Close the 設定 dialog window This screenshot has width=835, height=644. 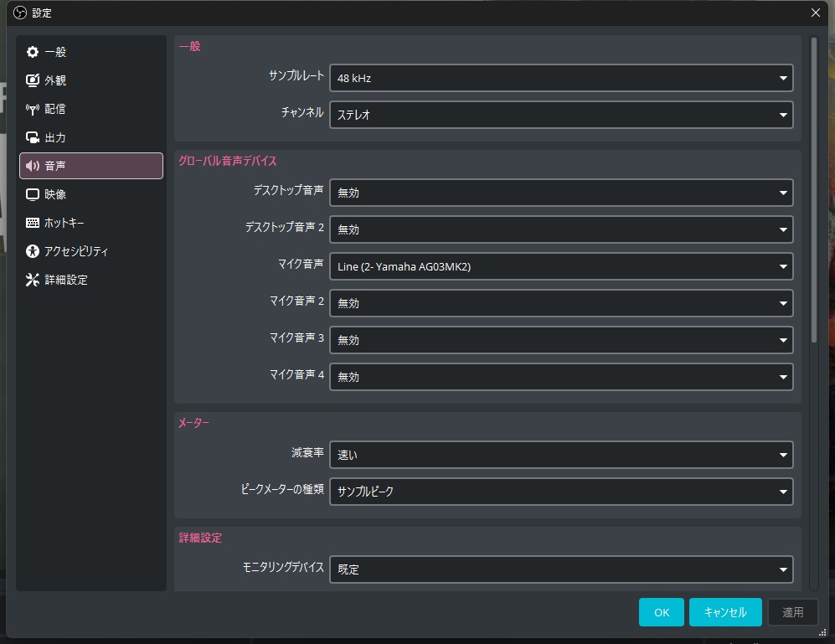pyautogui.click(x=816, y=13)
